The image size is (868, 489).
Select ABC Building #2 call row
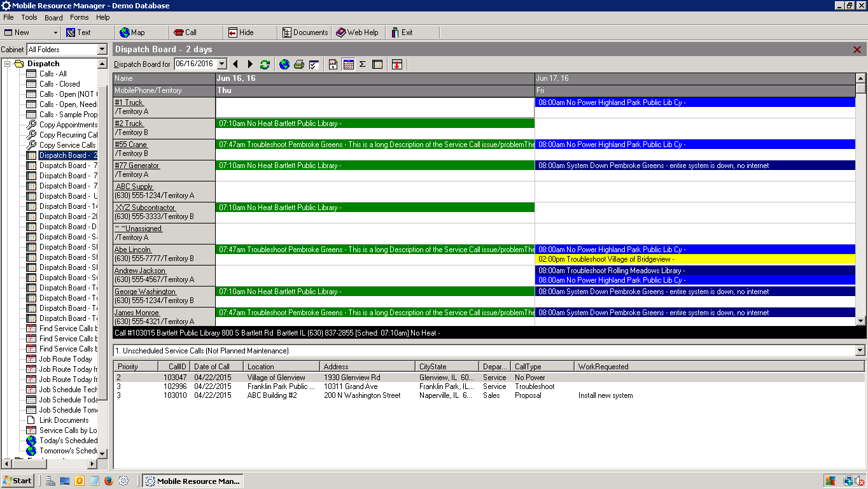pos(489,395)
